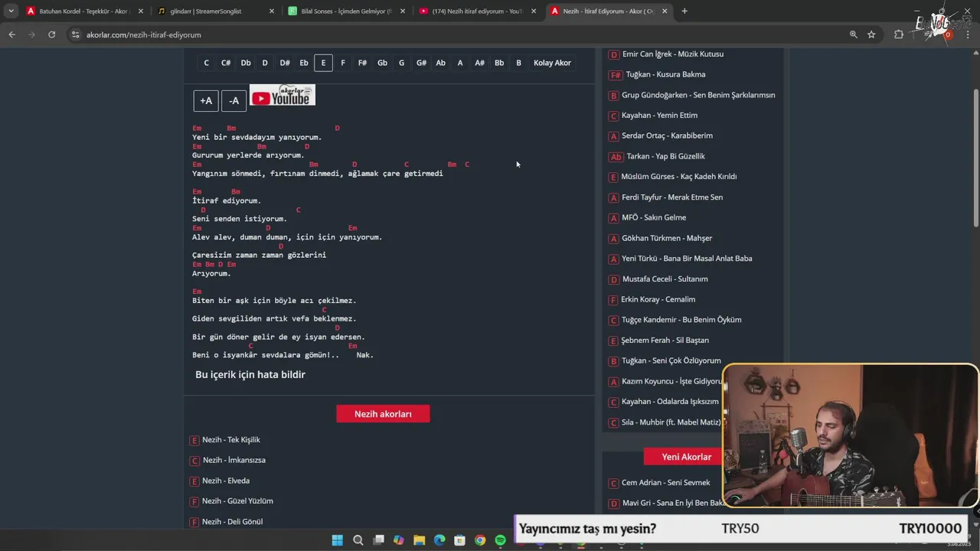
Task: Click the D key badge beside Emir Can İğrek
Action: tap(614, 54)
